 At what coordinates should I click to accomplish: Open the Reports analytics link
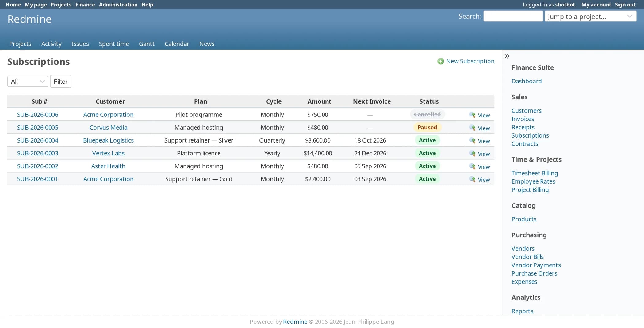[x=522, y=311]
